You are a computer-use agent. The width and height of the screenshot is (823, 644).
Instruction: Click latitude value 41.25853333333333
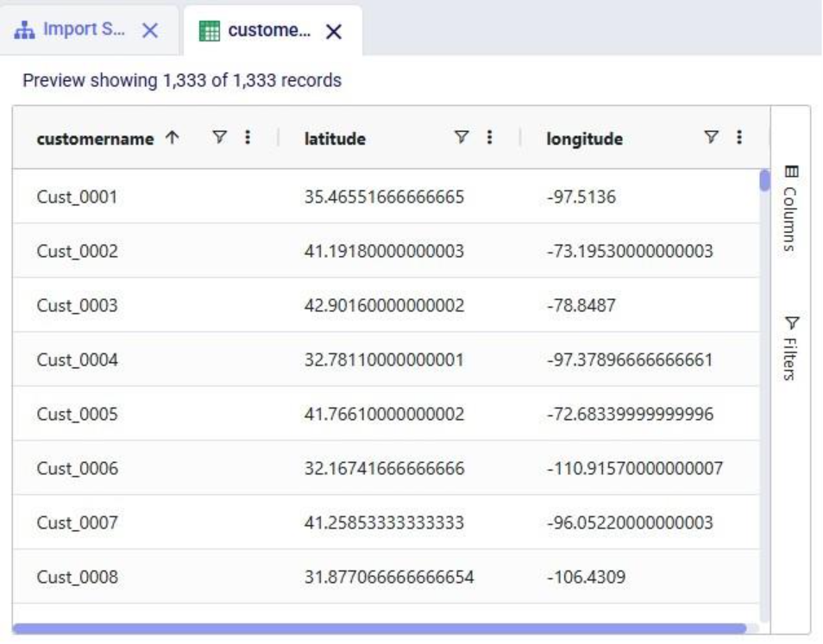(384, 522)
